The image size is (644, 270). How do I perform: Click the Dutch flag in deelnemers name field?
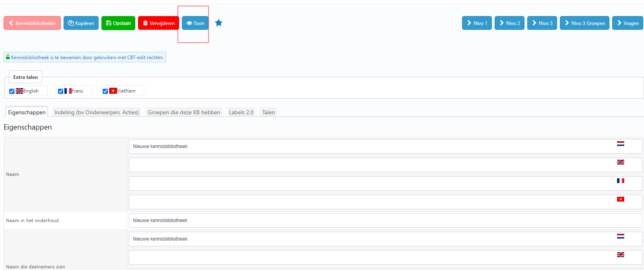pos(620,236)
